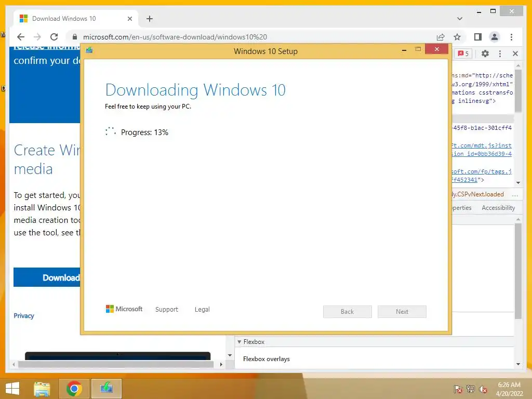532x399 pixels.
Task: Click the Back button in Setup
Action: pyautogui.click(x=348, y=312)
